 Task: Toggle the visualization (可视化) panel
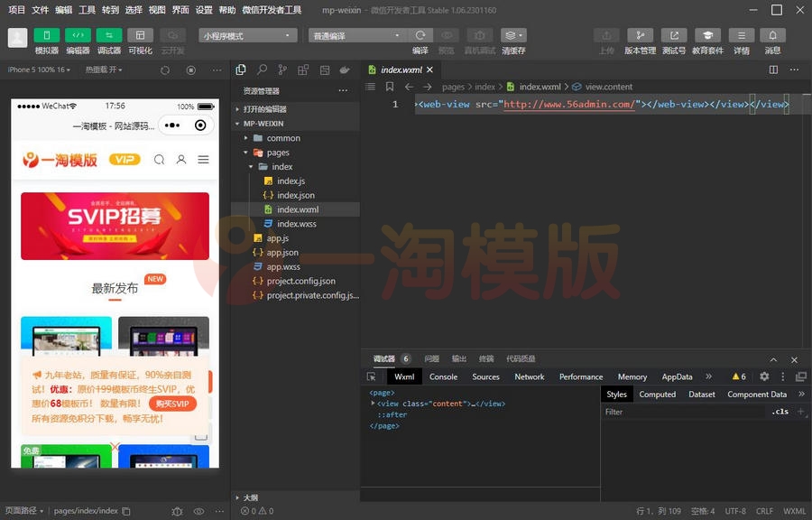pyautogui.click(x=141, y=35)
